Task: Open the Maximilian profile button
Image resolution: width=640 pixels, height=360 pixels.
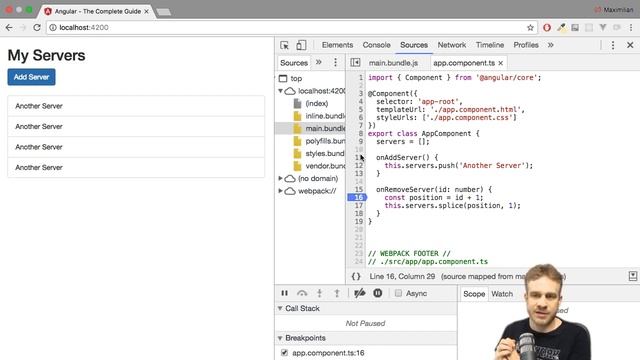Action: (613, 9)
